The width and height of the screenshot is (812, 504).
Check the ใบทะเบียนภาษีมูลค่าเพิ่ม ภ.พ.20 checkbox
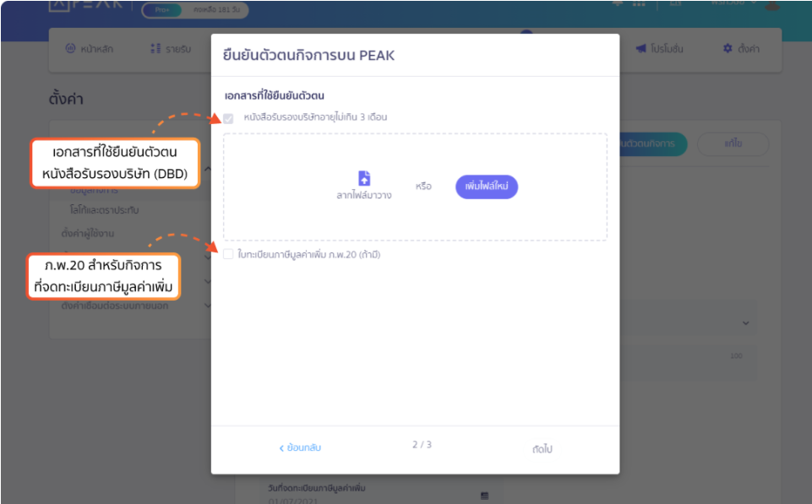pyautogui.click(x=228, y=254)
